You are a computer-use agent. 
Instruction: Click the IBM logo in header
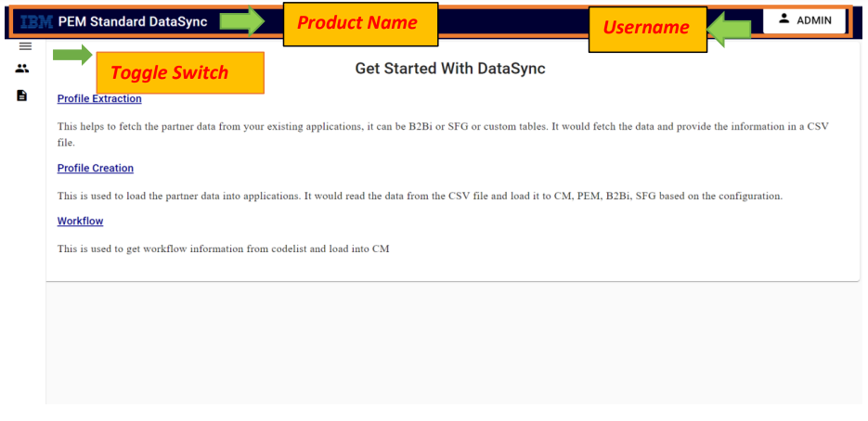point(36,22)
